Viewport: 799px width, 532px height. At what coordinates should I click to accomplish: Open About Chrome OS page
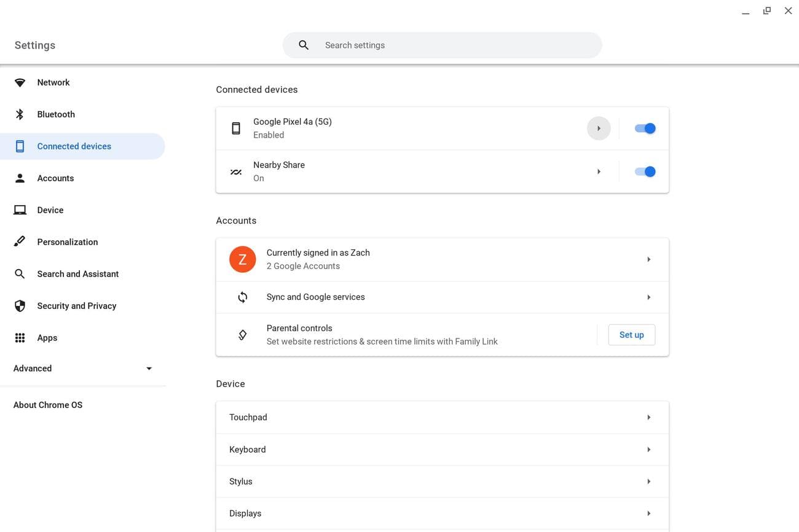(x=48, y=405)
